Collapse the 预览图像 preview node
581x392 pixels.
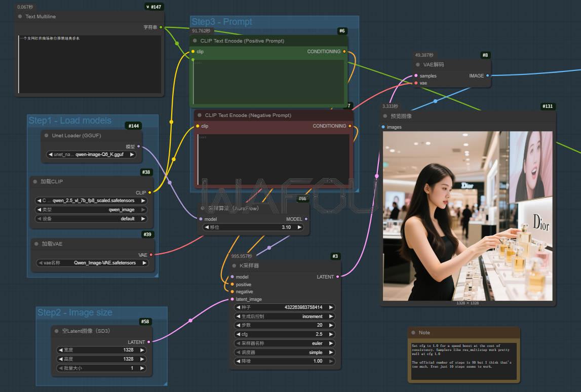(385, 116)
